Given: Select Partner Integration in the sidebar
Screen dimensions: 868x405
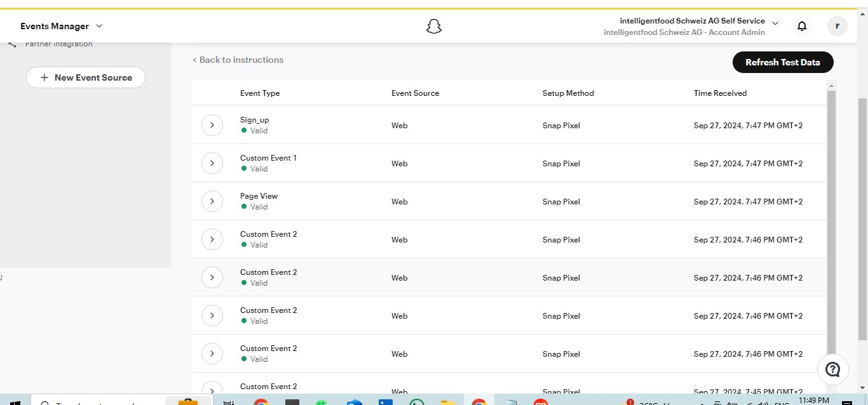Looking at the screenshot, I should [x=58, y=44].
